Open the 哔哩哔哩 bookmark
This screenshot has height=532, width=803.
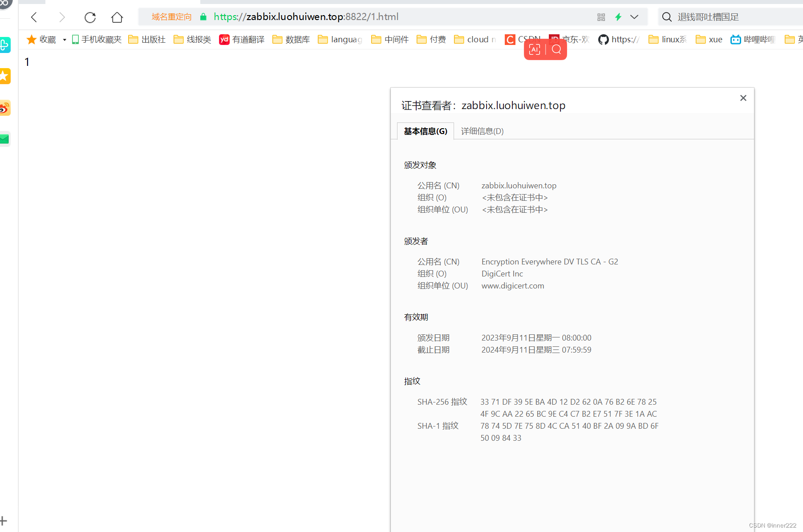coord(753,40)
